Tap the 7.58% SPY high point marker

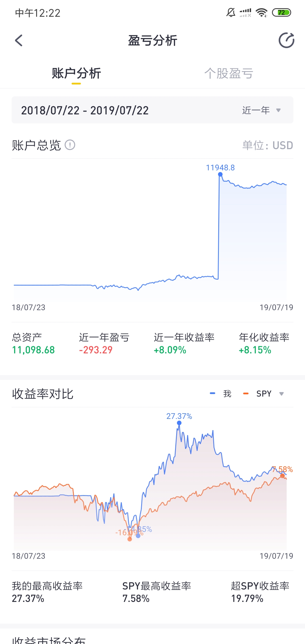pos(282,476)
